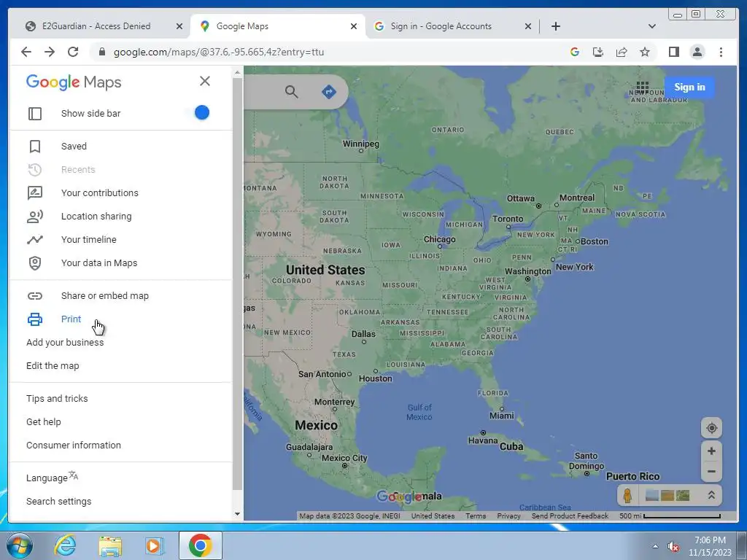
Task: Go back with browser back arrow
Action: tap(26, 52)
